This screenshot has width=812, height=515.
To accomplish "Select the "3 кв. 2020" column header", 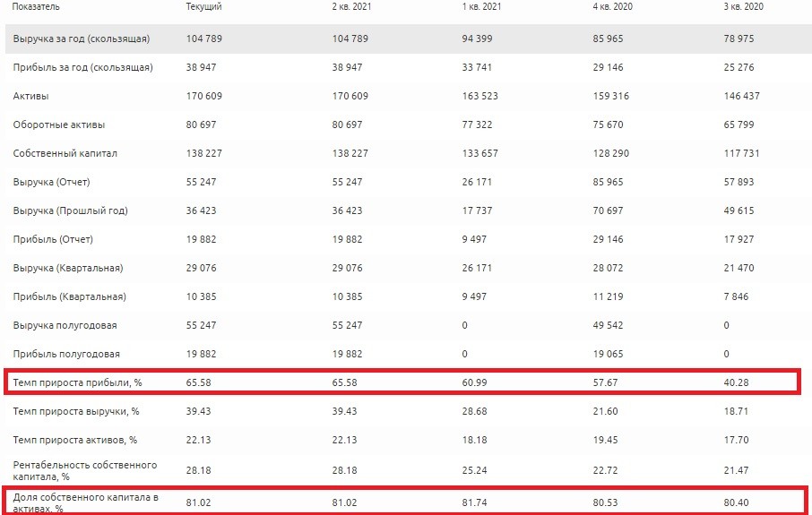I will tap(744, 6).
